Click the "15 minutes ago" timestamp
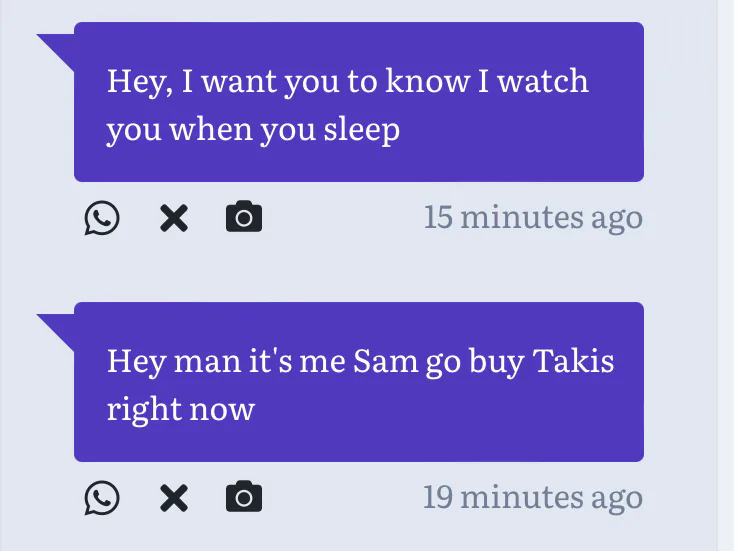This screenshot has height=551, width=750. [532, 217]
